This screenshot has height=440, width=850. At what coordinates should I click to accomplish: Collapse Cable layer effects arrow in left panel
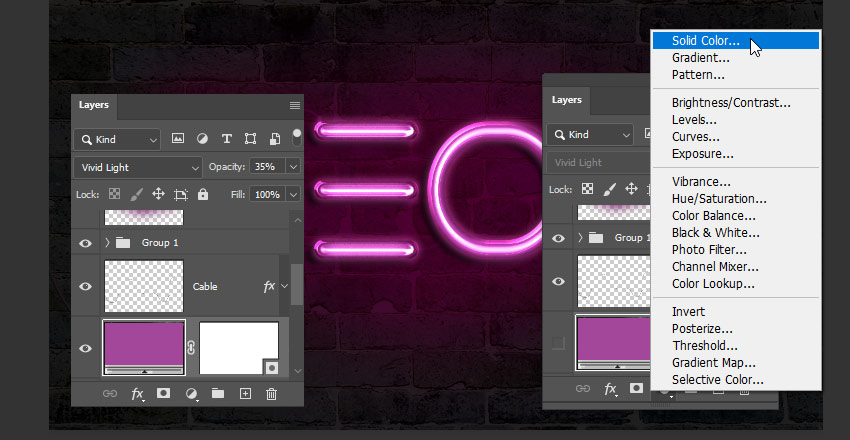click(284, 286)
